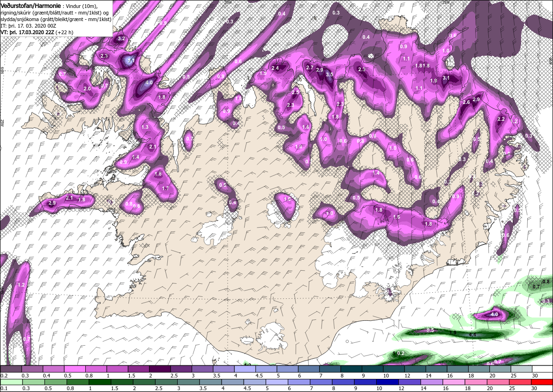
Task: Click the 5.1 snowfall peak value label
Action: pos(131,60)
